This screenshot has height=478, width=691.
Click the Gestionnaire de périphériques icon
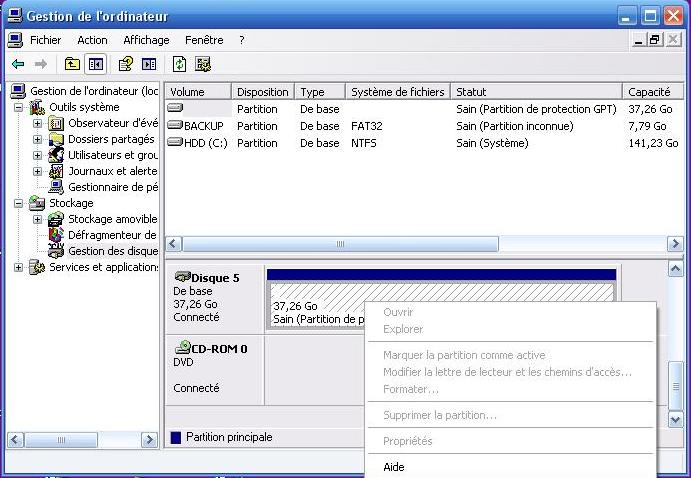pyautogui.click(x=56, y=187)
